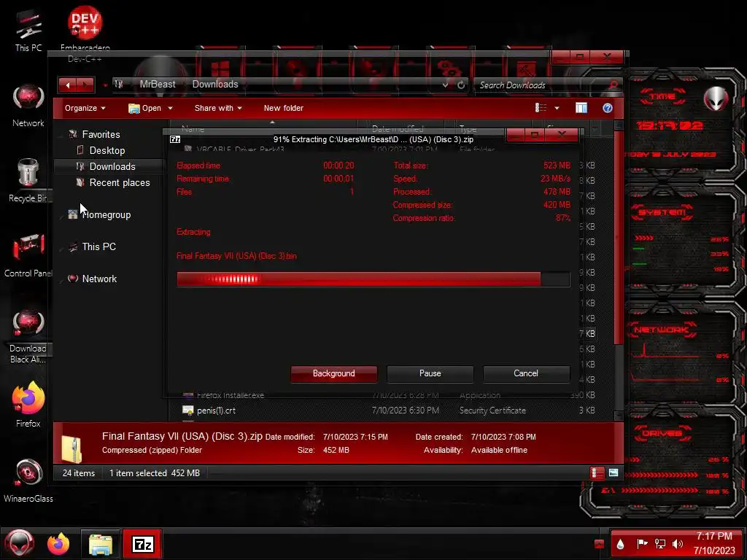The height and width of the screenshot is (560, 747).
Task: Open Explorer help icon
Action: pos(608,108)
